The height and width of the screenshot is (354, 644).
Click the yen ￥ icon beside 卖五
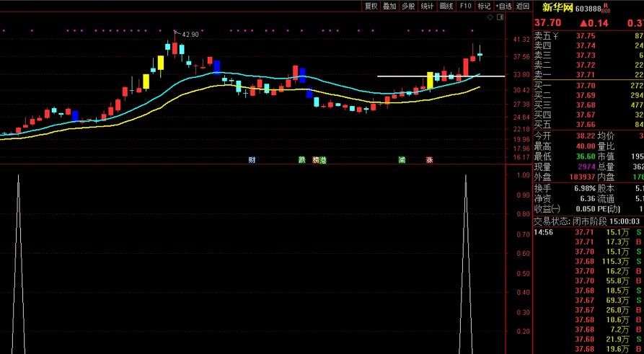point(556,36)
